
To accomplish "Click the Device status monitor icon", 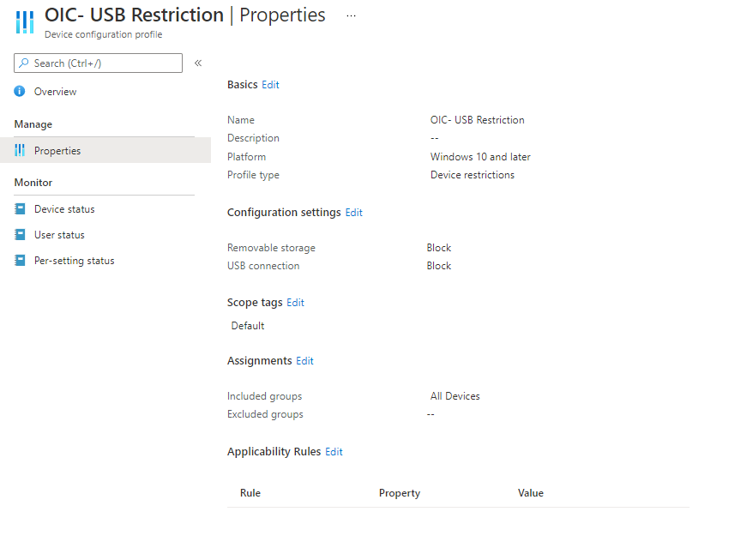I will tap(19, 208).
